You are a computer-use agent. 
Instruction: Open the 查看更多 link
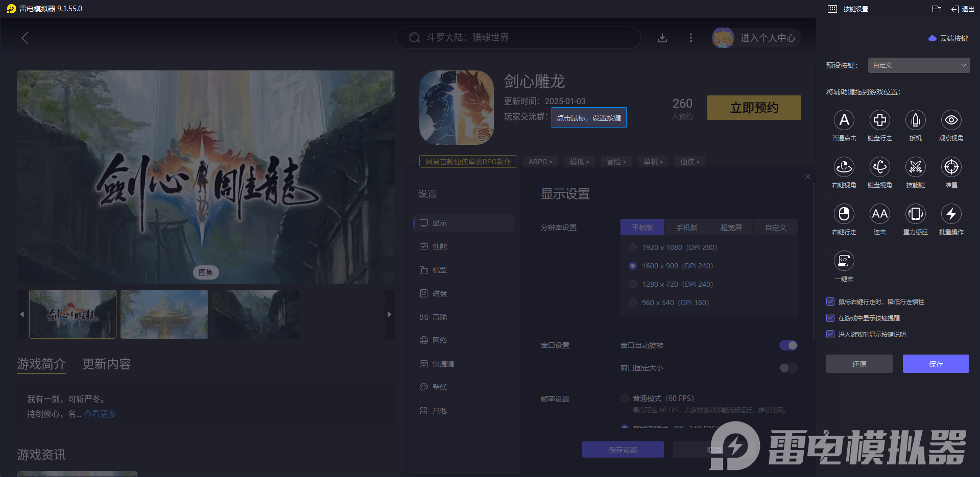[100, 414]
